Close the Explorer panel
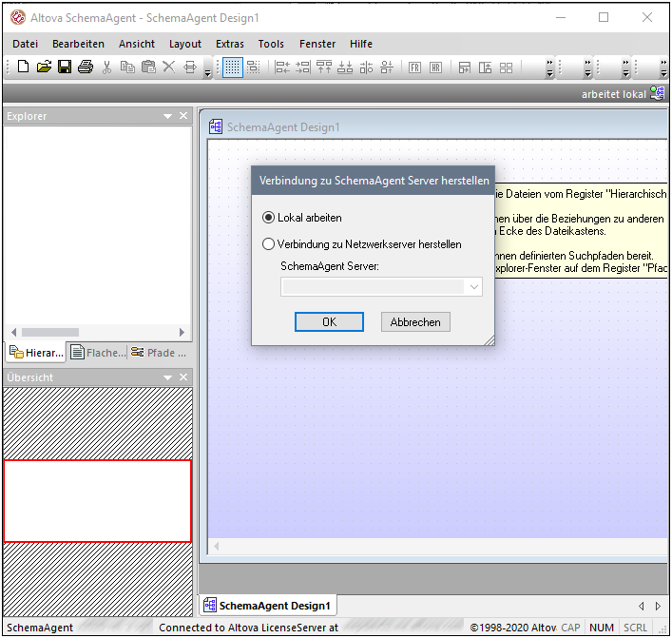672x638 pixels. [183, 116]
